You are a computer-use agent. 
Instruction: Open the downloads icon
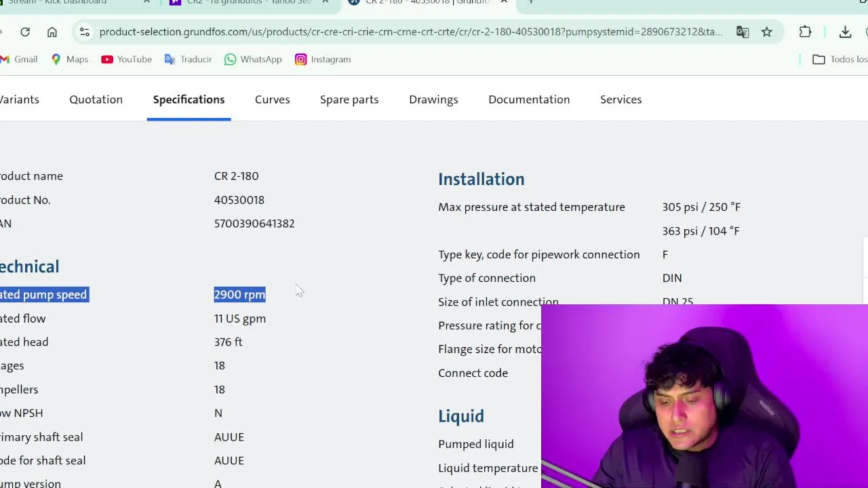pyautogui.click(x=845, y=32)
